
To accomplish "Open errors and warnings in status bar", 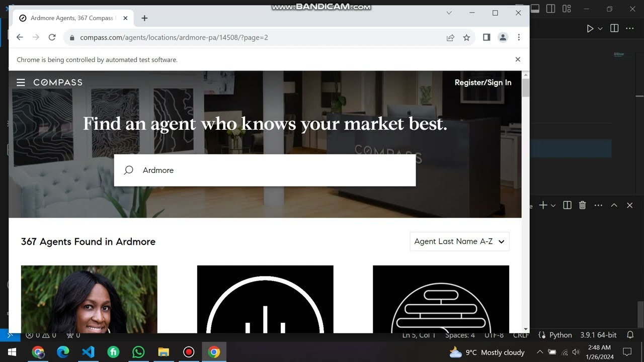I will click(41, 335).
